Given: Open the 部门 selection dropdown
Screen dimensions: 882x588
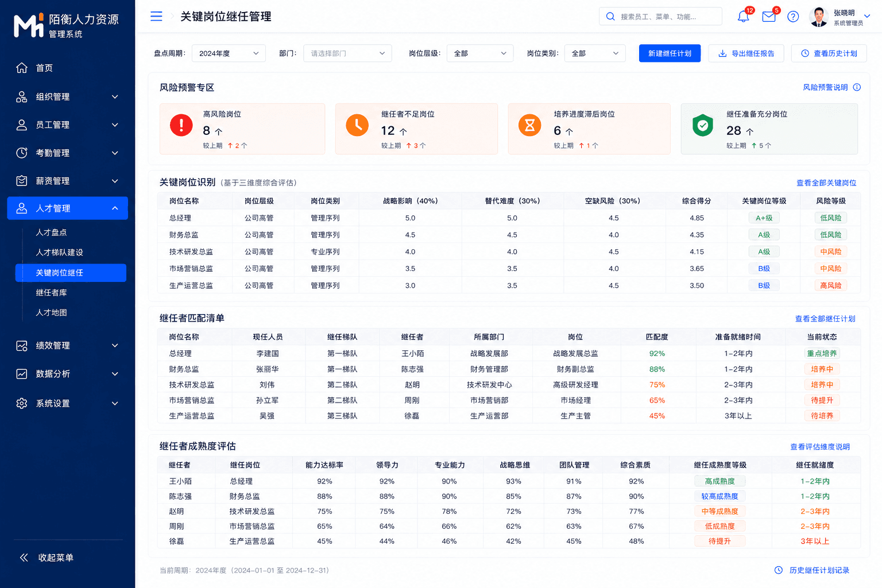Looking at the screenshot, I should [x=347, y=53].
